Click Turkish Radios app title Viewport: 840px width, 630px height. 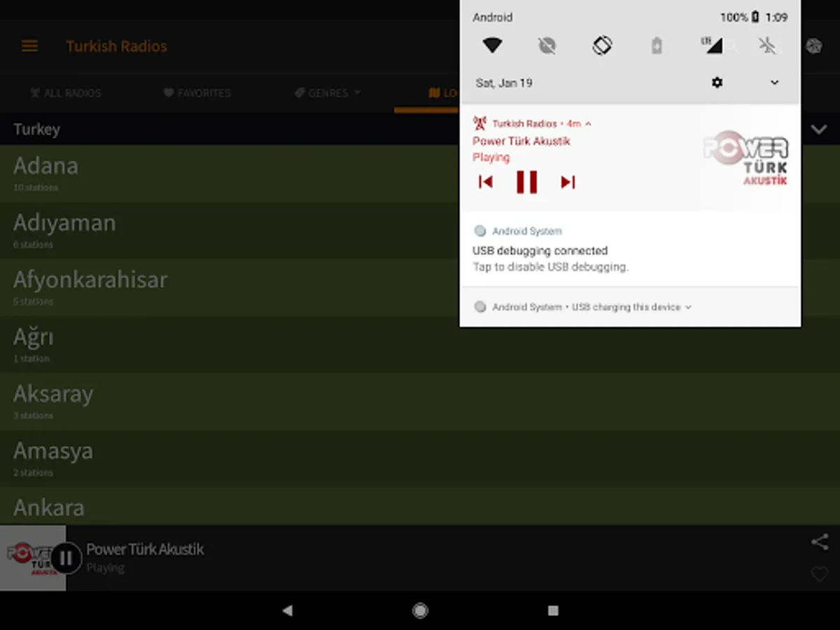click(x=117, y=46)
